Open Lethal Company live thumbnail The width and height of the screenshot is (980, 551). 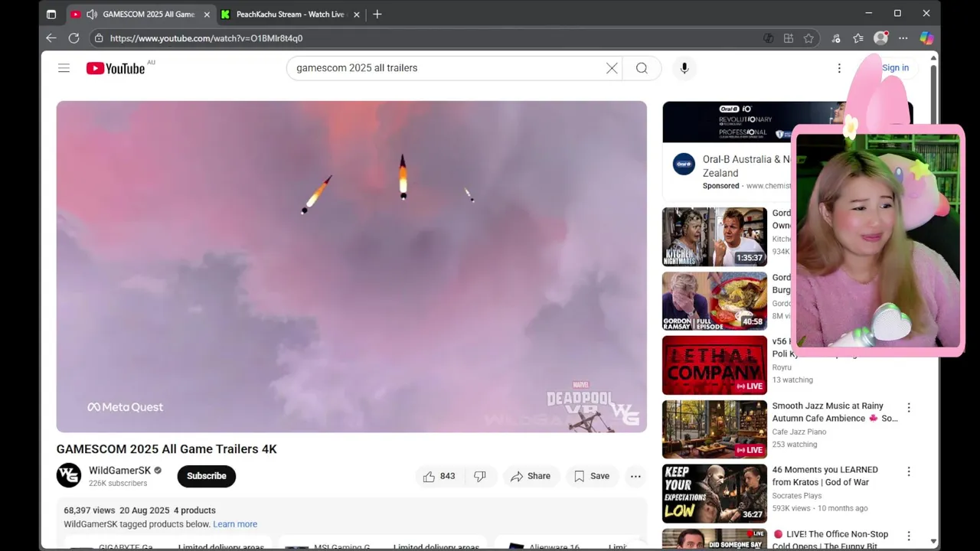[x=714, y=365]
